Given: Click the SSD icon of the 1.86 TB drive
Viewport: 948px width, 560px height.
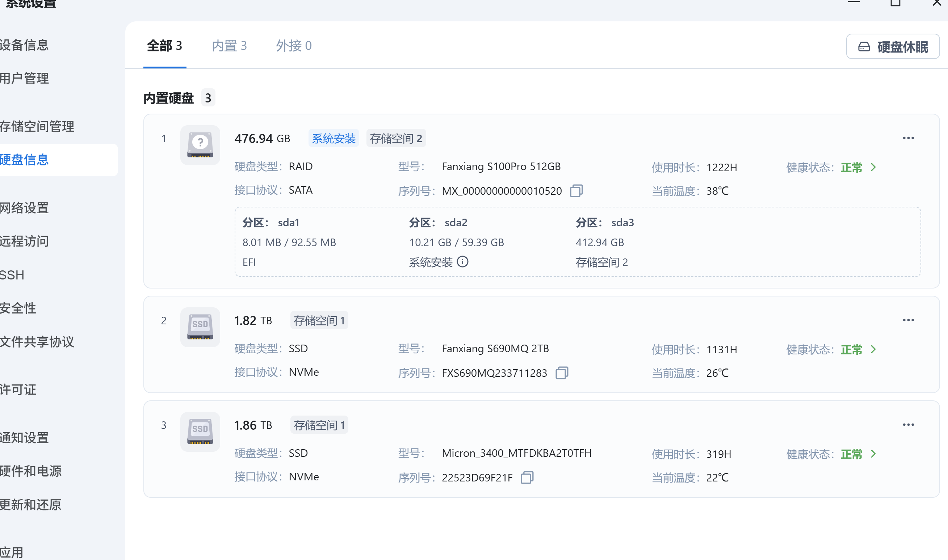Looking at the screenshot, I should click(200, 431).
